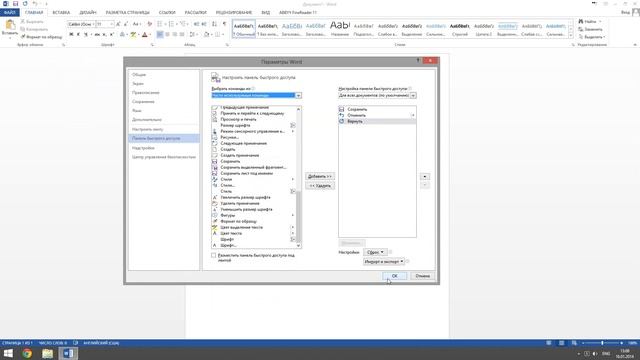Click OK in the Word options dialog

click(x=394, y=276)
